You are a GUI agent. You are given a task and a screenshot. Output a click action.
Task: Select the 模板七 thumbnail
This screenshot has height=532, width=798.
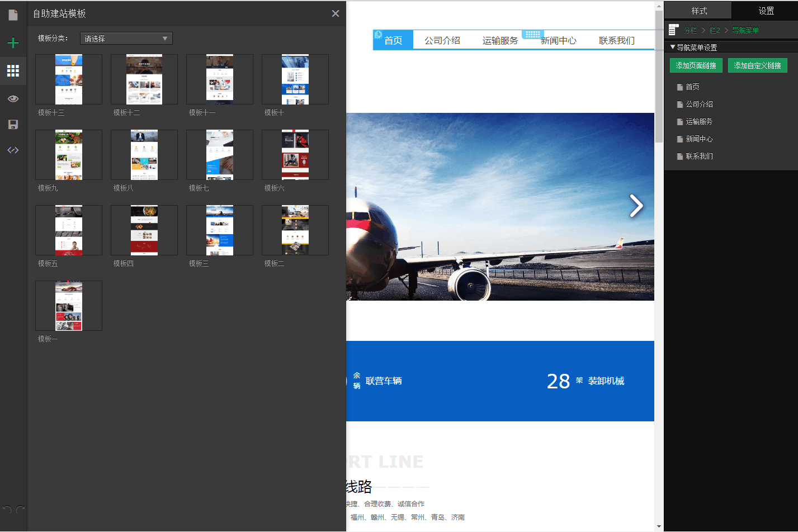tap(220, 155)
